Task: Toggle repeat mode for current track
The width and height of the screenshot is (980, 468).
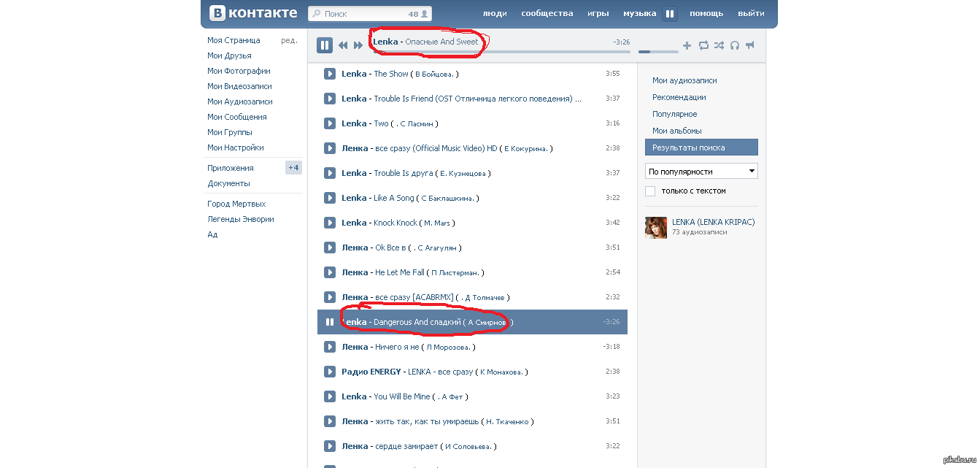Action: pyautogui.click(x=703, y=45)
